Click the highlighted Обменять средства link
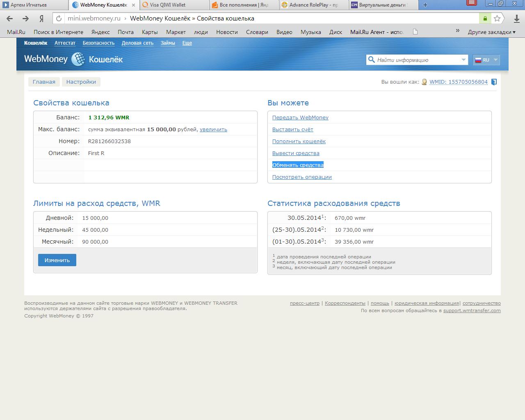Viewport: 525px width, 420px height. (298, 165)
